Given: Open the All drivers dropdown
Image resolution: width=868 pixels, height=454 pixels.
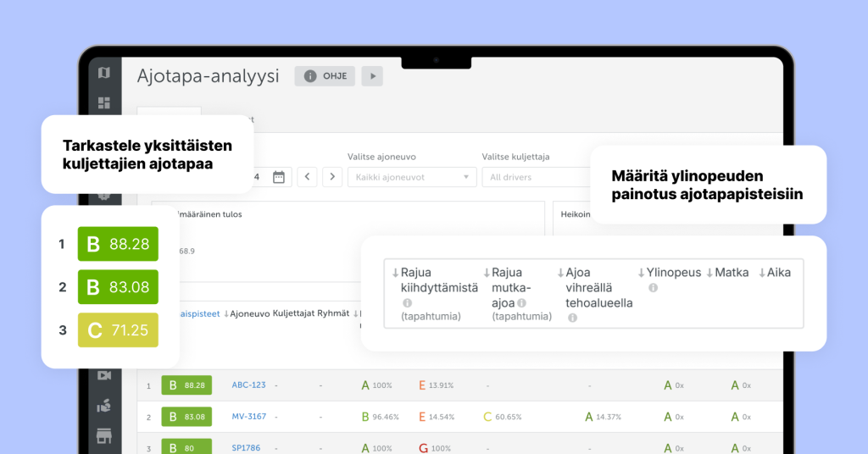Looking at the screenshot, I should click(x=534, y=177).
